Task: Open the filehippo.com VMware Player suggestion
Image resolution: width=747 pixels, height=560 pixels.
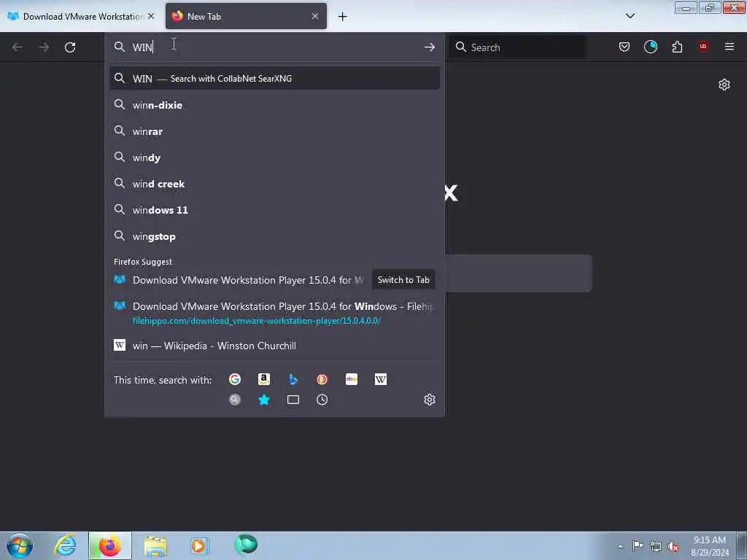Action: pyautogui.click(x=274, y=313)
